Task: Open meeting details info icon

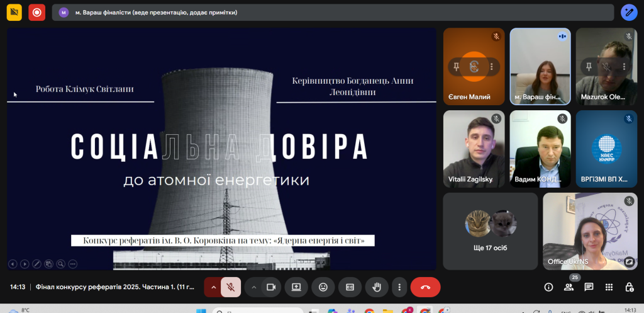Action: point(548,287)
